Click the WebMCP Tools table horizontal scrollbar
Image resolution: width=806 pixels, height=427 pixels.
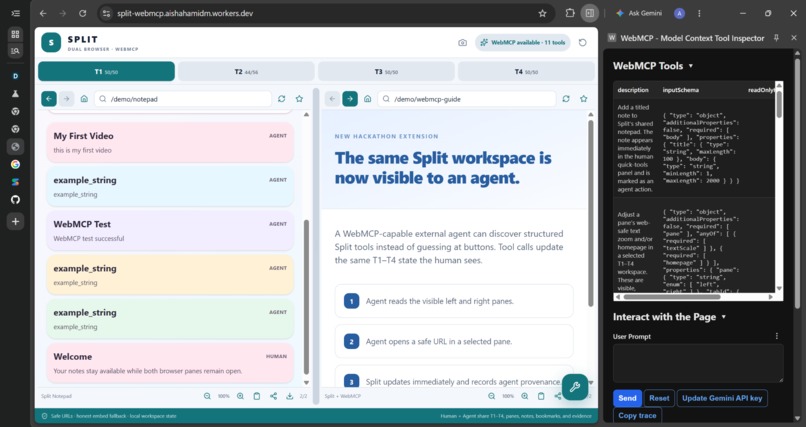pyautogui.click(x=671, y=296)
